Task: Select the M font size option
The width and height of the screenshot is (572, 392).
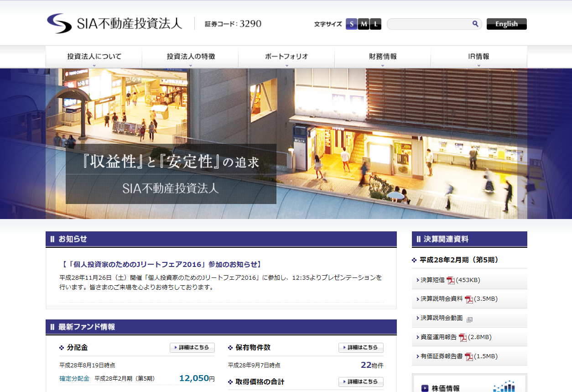Action: pyautogui.click(x=363, y=24)
